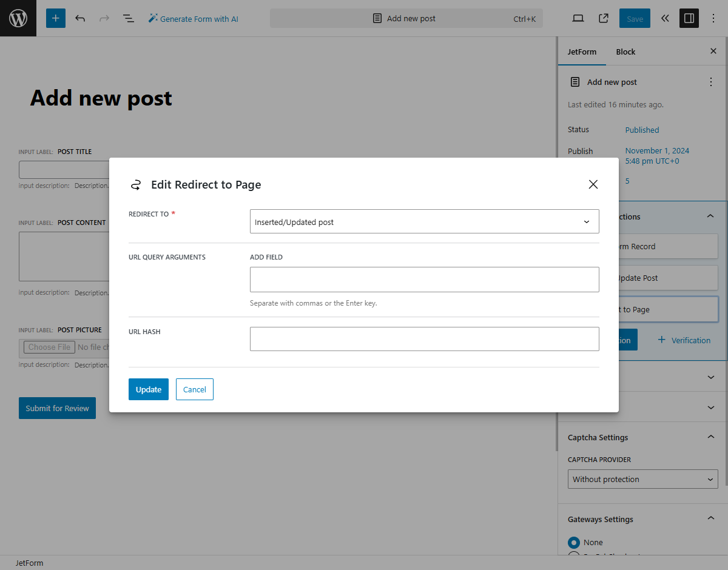Select the None gateway radio button
This screenshot has width=728, height=570.
[574, 543]
